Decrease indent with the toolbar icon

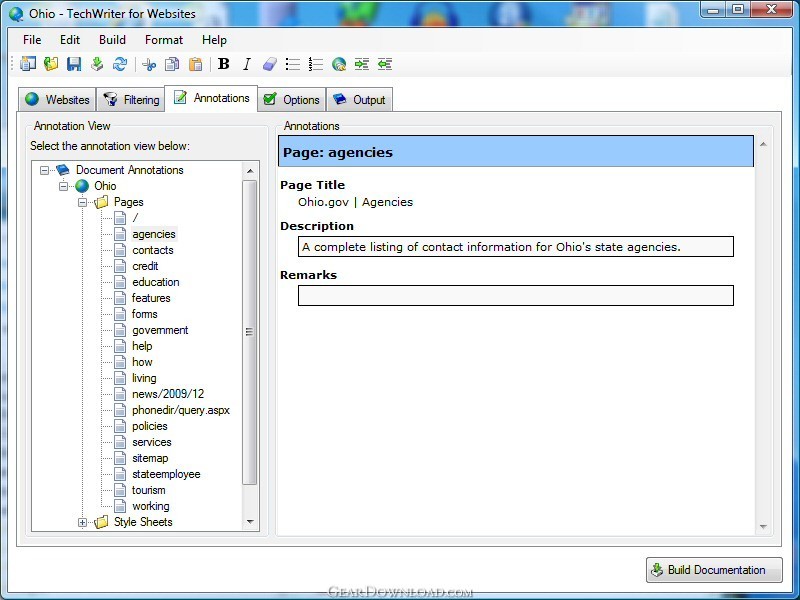tap(385, 64)
